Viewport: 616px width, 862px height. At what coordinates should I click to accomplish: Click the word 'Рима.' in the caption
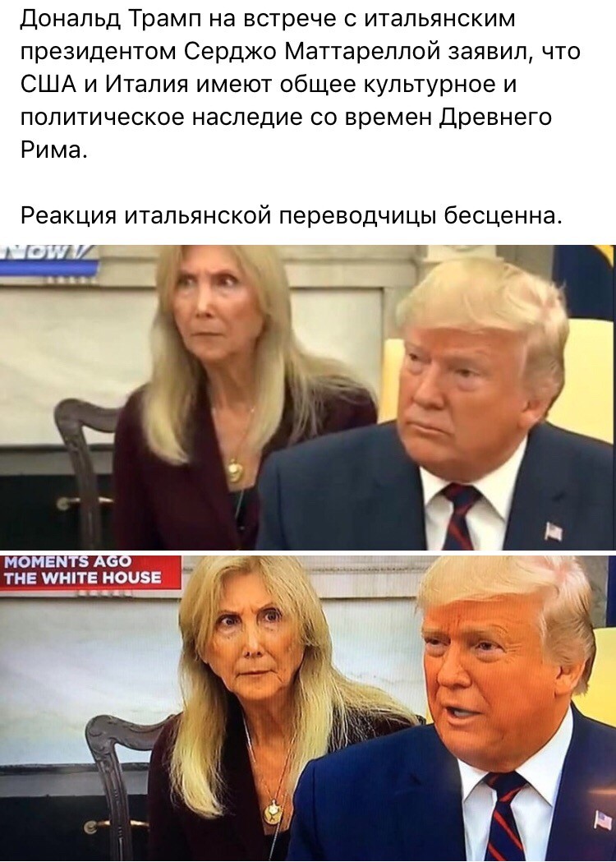[x=54, y=150]
